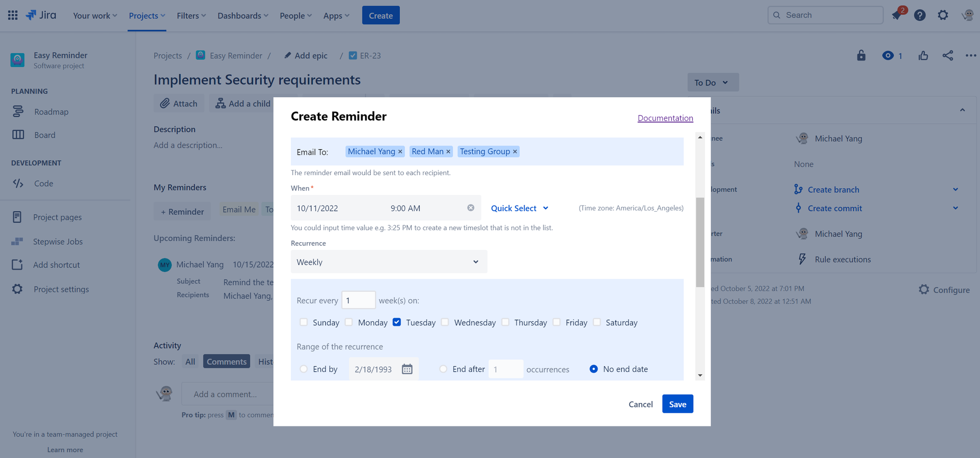Open the Filters menu
This screenshot has width=980, height=458.
pyautogui.click(x=191, y=16)
